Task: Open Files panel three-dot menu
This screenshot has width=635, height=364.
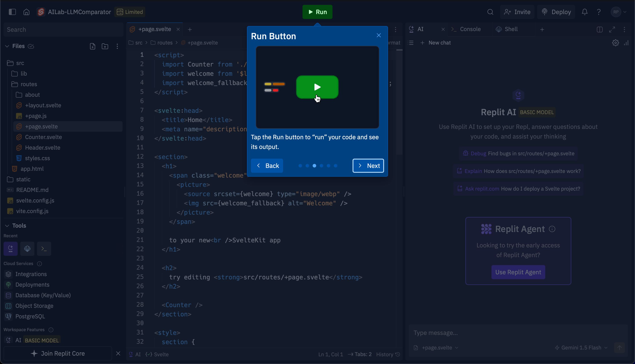Action: (x=117, y=46)
